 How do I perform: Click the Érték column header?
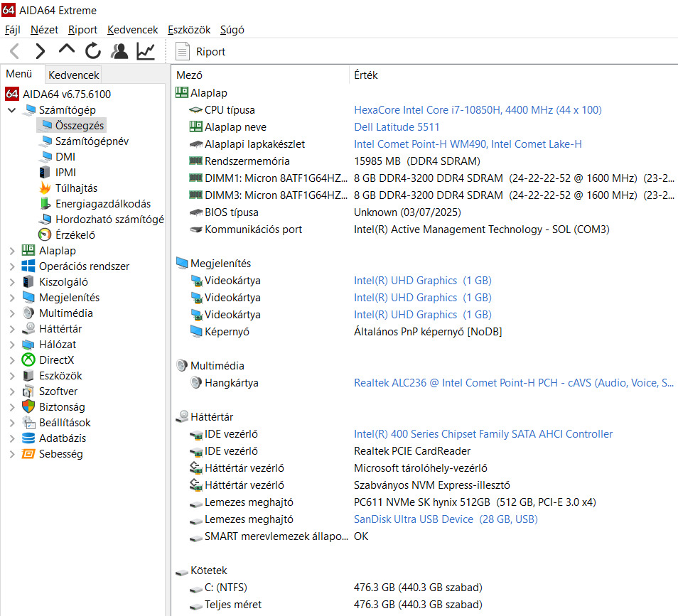tap(513, 75)
